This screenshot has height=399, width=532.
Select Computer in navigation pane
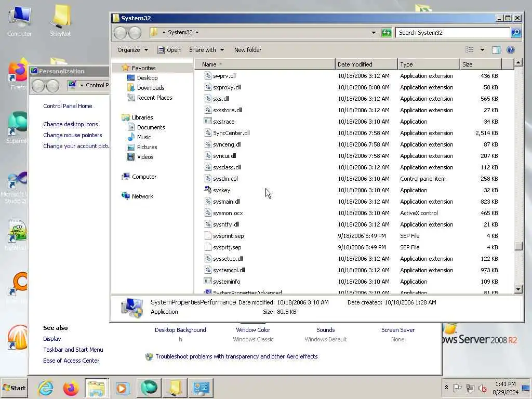139,177
